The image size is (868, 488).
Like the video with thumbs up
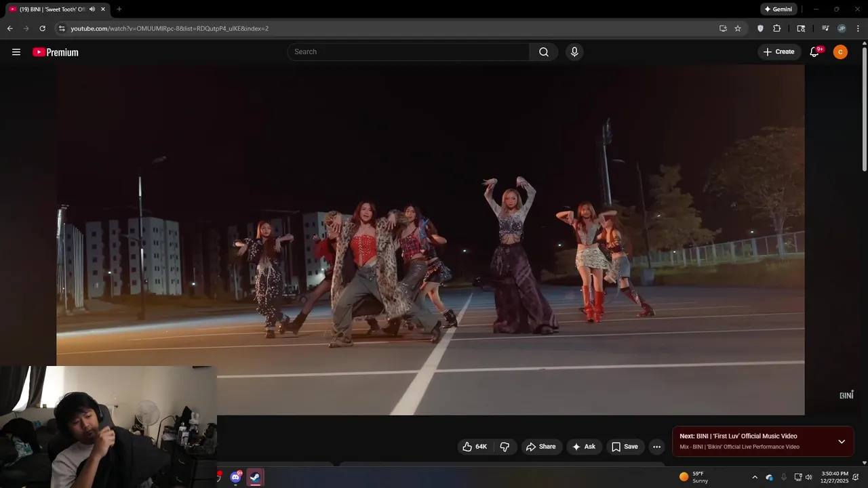tap(475, 447)
